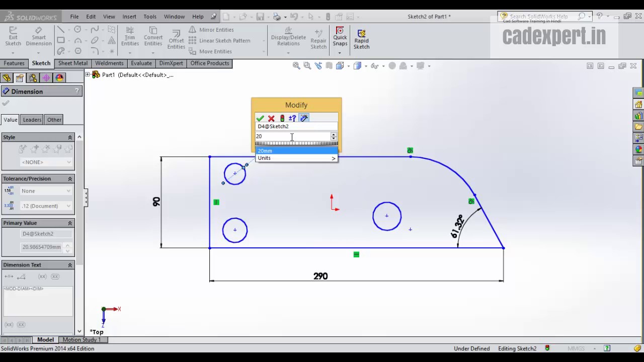
Task: Open the ConfigurationManager tab icon
Action: [33, 78]
